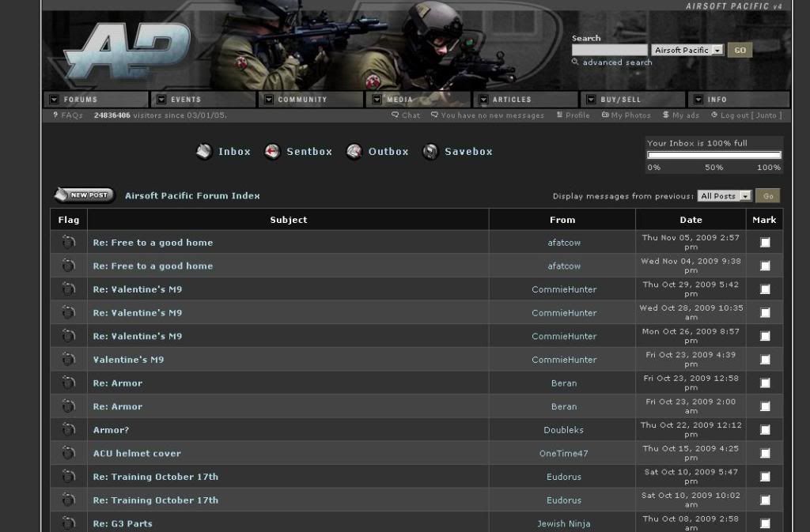Click flag icon for Beran 12:58 pm message
This screenshot has width=810, height=532.
tap(69, 383)
